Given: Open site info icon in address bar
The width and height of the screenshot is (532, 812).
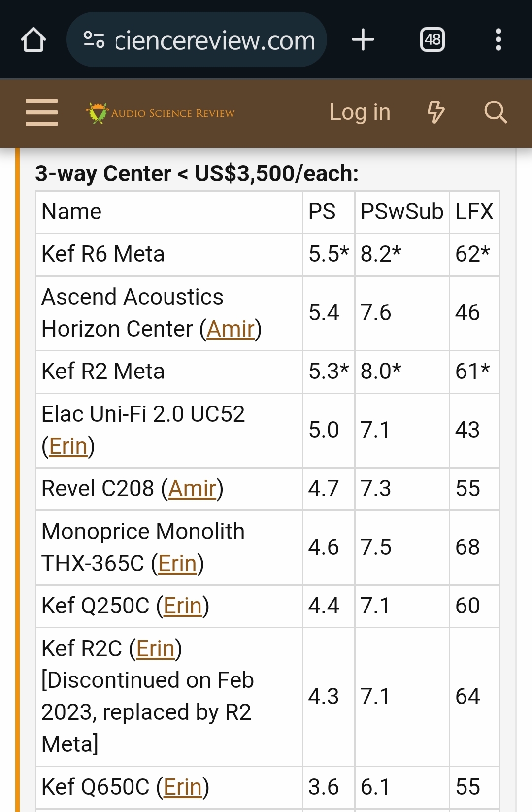Looking at the screenshot, I should (94, 39).
